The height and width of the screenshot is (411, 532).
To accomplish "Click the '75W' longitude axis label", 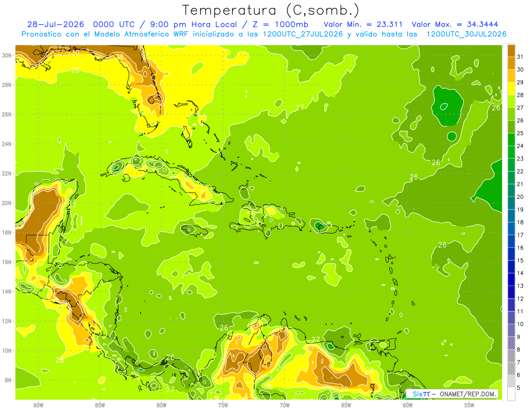I will click(223, 405).
